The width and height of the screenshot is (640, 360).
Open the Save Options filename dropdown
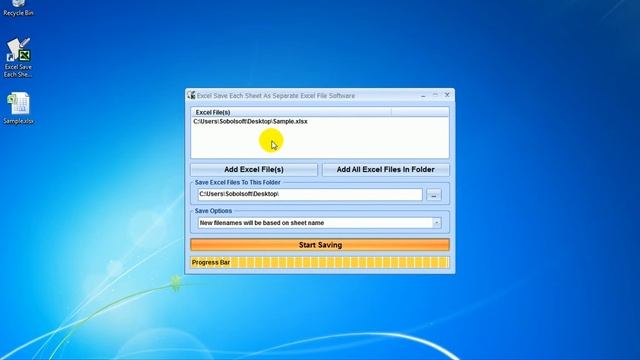tap(436, 223)
